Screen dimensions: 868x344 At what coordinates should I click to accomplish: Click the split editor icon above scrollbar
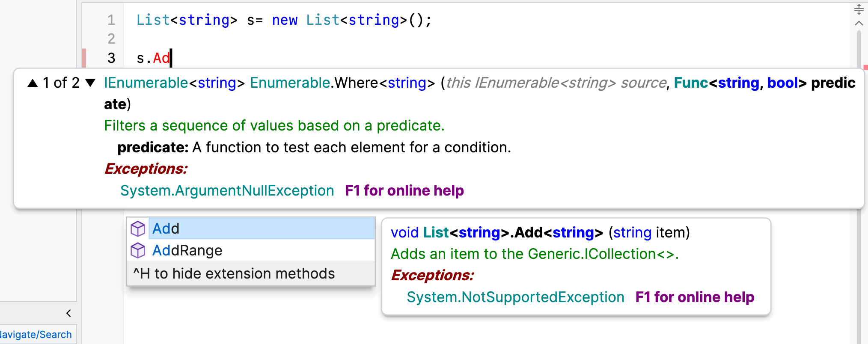click(x=859, y=9)
